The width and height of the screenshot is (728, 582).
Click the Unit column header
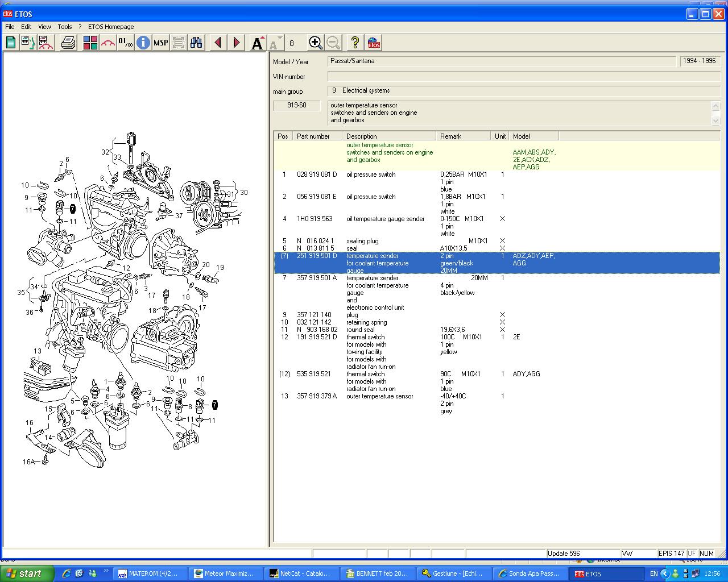(x=500, y=136)
